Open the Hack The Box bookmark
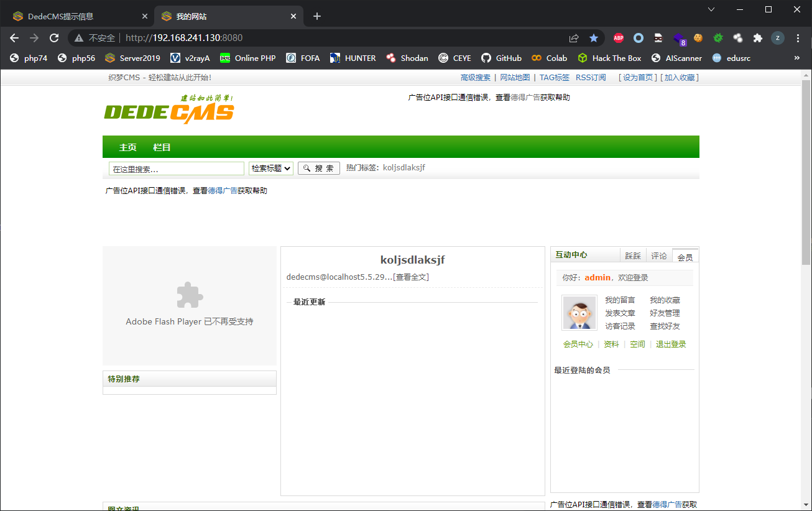The height and width of the screenshot is (511, 812). (x=609, y=58)
